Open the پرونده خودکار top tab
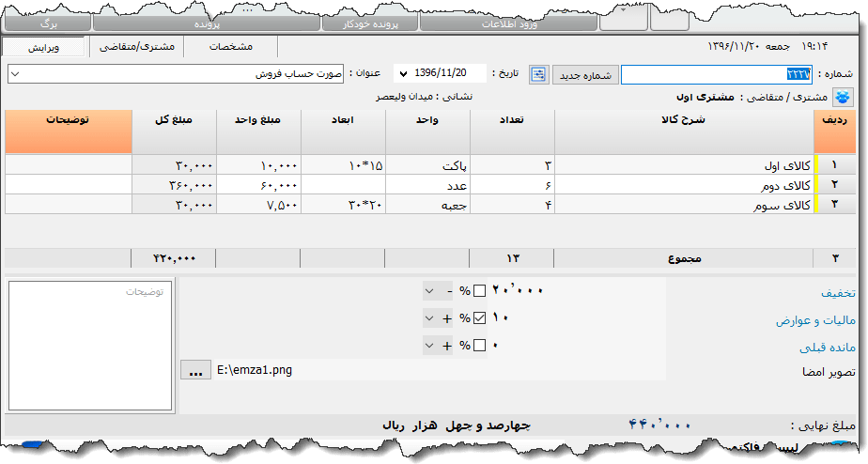Image resolution: width=868 pixels, height=464 pixels. 370,23
